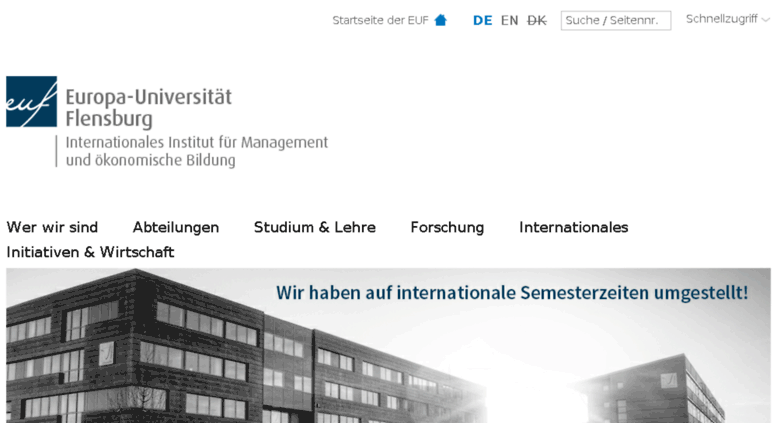The image size is (777, 423).
Task: Open Internationales Institut für Management heading
Action: point(197,151)
